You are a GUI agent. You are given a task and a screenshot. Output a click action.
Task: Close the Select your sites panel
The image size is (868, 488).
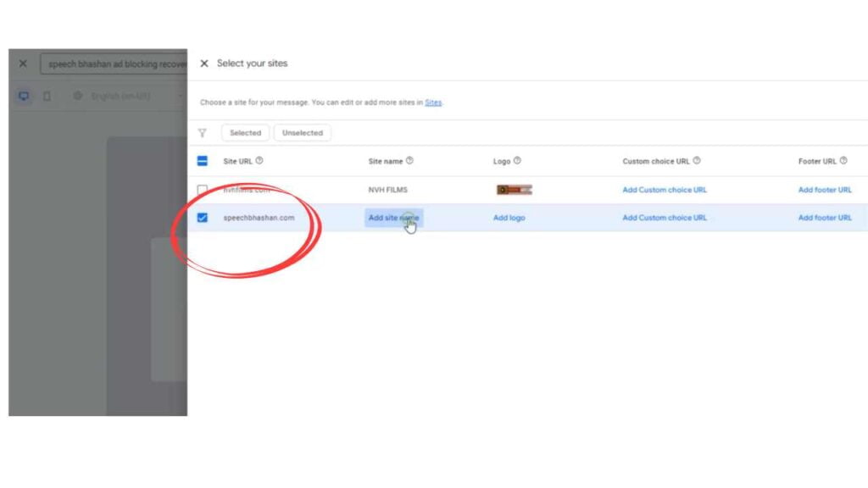point(204,64)
